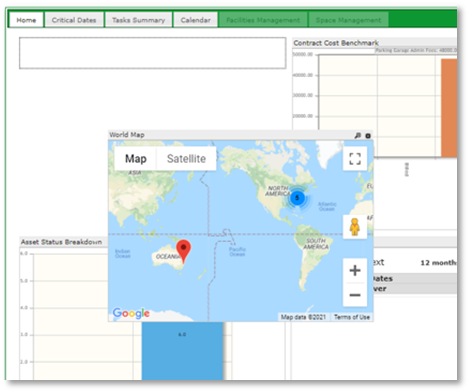Click the Contract Cost Benchmark title
This screenshot has width=469, height=392.
(x=336, y=43)
